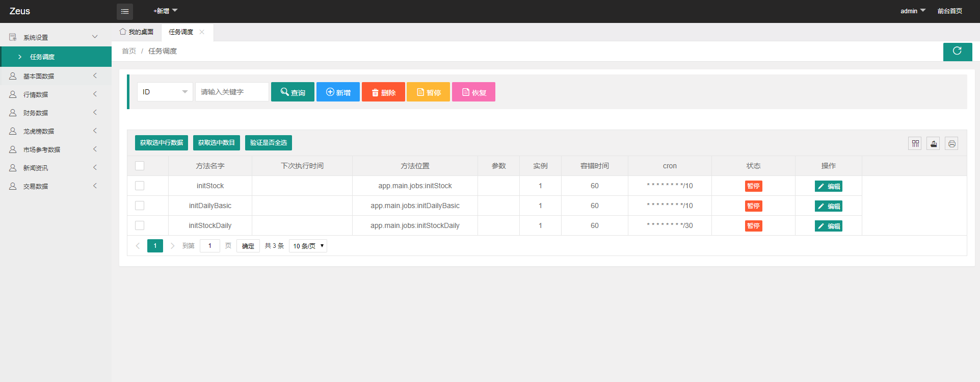980x382 pixels.
Task: Click the table print icon
Action: tap(951, 144)
